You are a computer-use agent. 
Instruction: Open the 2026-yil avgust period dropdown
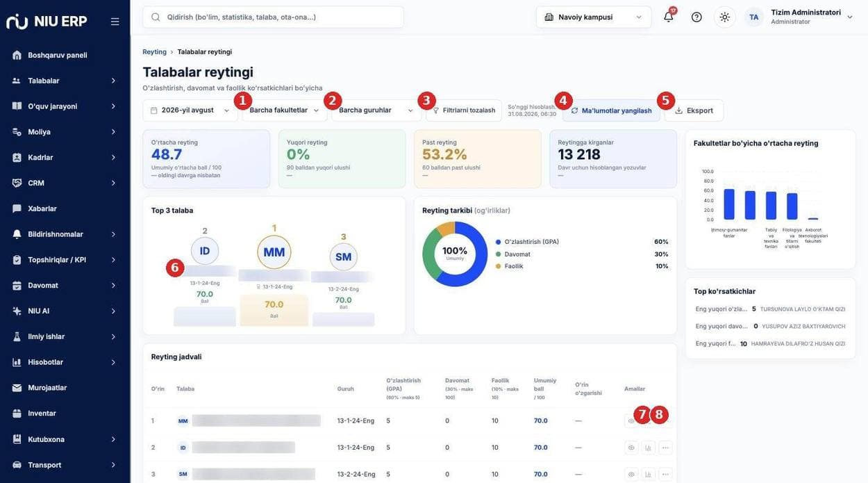[190, 110]
